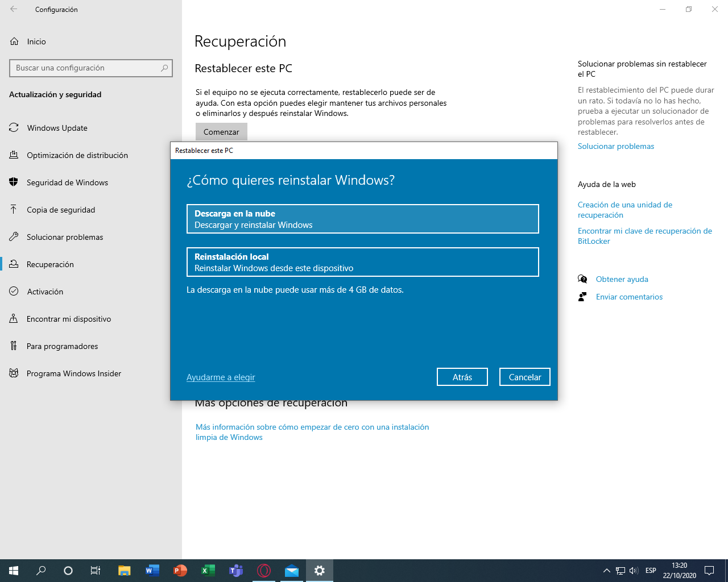
Task: Open the volume speaker icon in tray
Action: [x=634, y=571]
